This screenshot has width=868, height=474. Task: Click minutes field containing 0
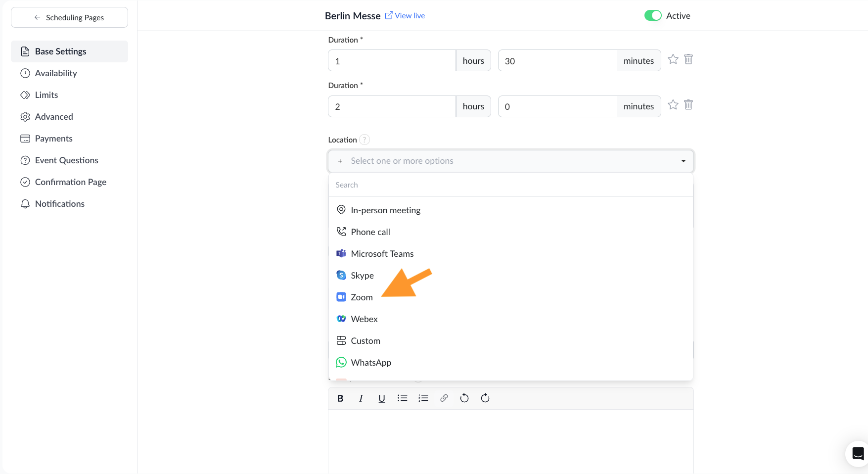point(557,106)
